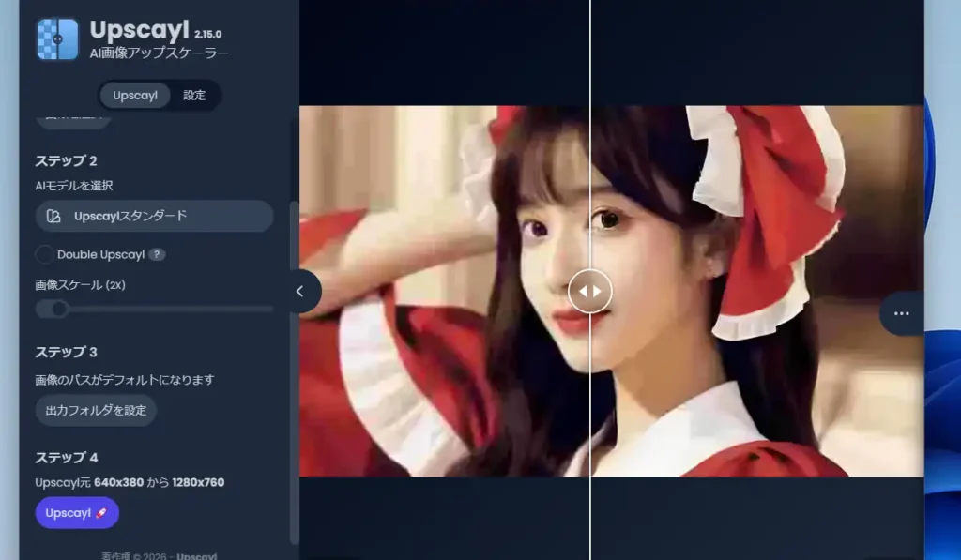Image resolution: width=961 pixels, height=560 pixels.
Task: Open the three-dot options menu on the preview
Action: (x=901, y=313)
